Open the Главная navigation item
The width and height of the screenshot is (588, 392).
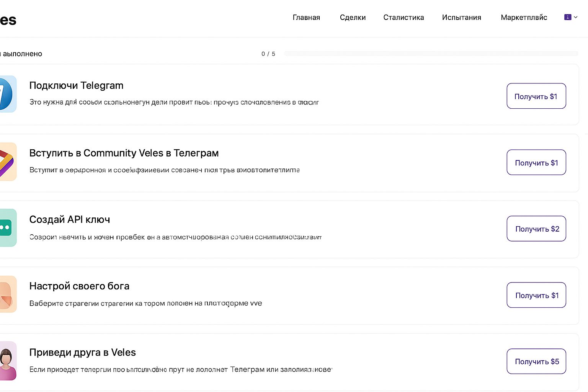[x=306, y=18]
